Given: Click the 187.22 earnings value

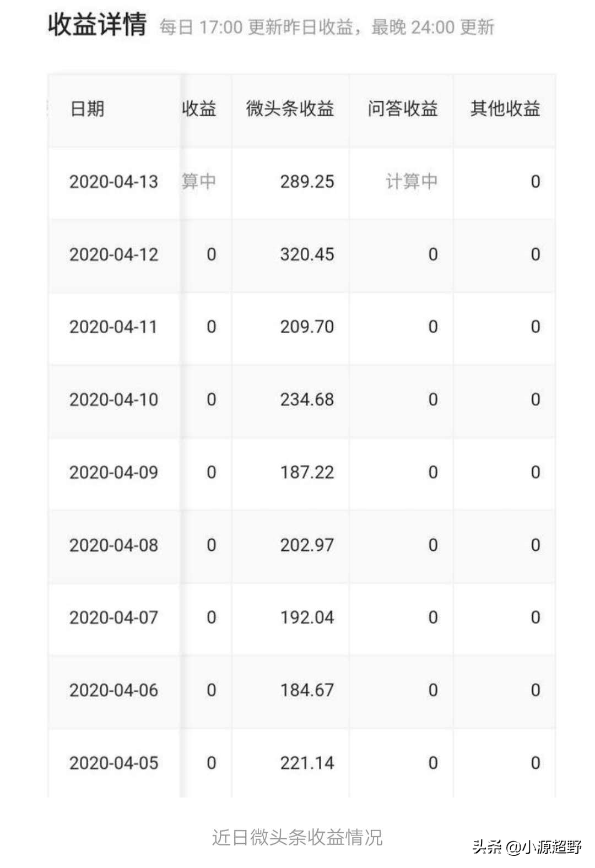Looking at the screenshot, I should [x=307, y=473].
